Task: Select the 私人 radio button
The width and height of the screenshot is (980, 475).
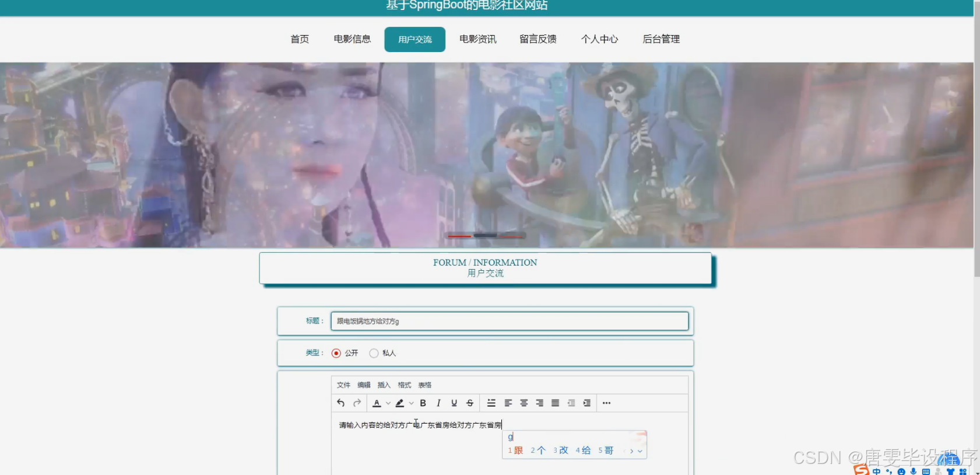Action: [374, 353]
